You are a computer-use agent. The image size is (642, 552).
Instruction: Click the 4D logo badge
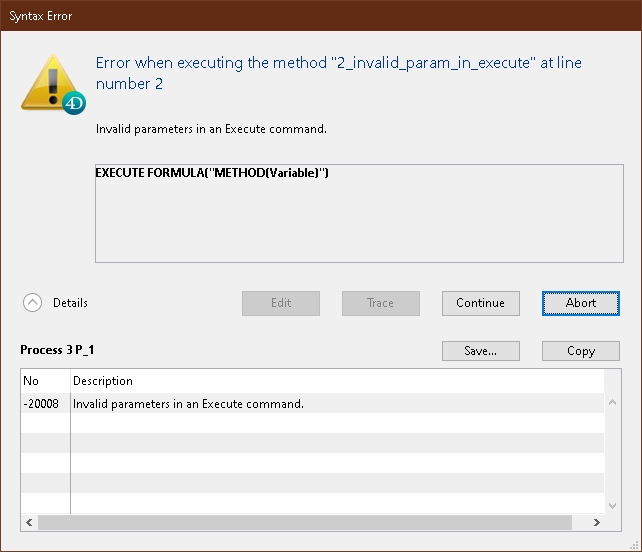tap(73, 103)
